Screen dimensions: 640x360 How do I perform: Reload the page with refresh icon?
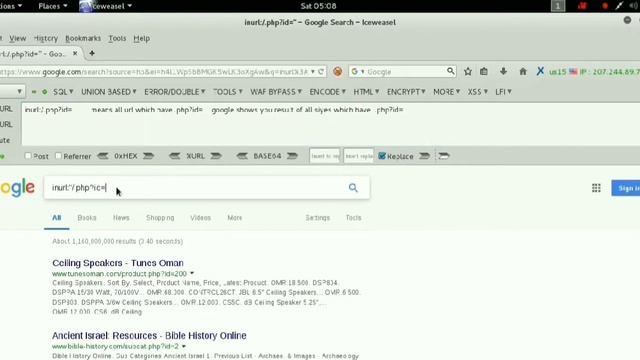(x=321, y=71)
